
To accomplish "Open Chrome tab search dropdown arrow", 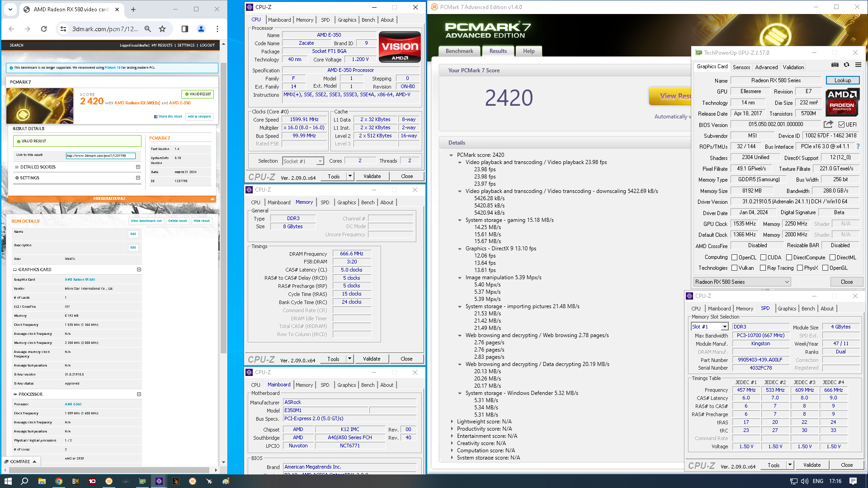I will tap(10, 9).
